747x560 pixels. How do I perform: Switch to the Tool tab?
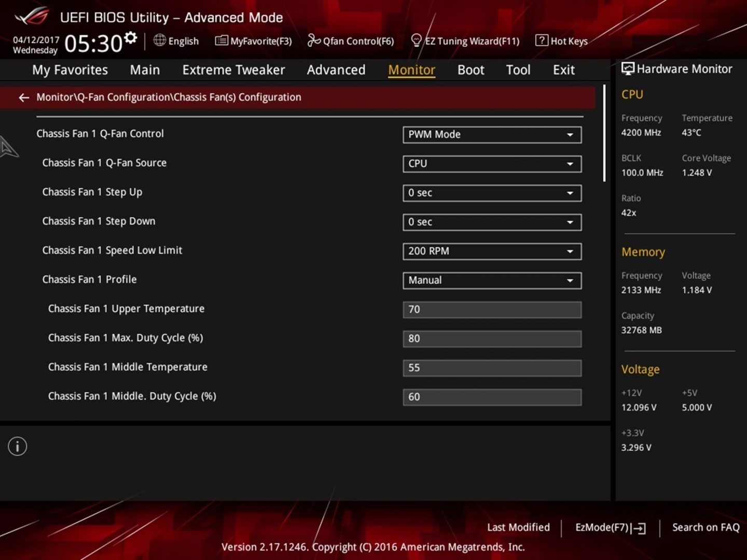[518, 70]
